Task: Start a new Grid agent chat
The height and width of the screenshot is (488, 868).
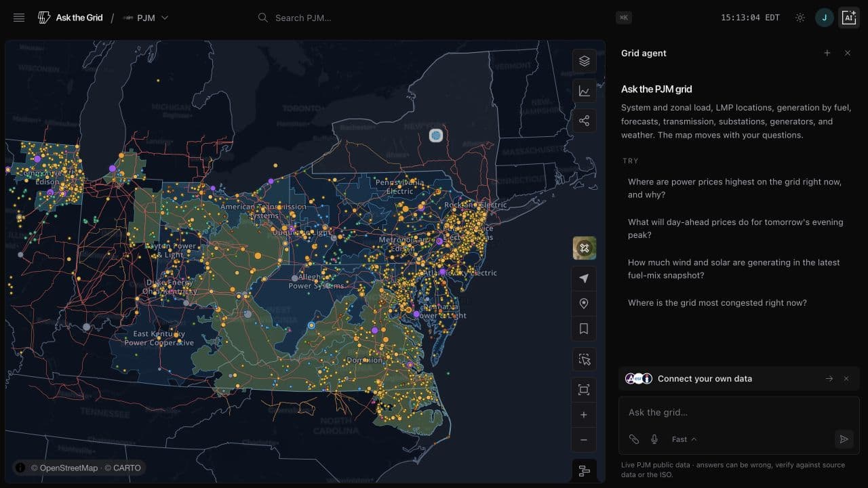Action: (x=827, y=53)
